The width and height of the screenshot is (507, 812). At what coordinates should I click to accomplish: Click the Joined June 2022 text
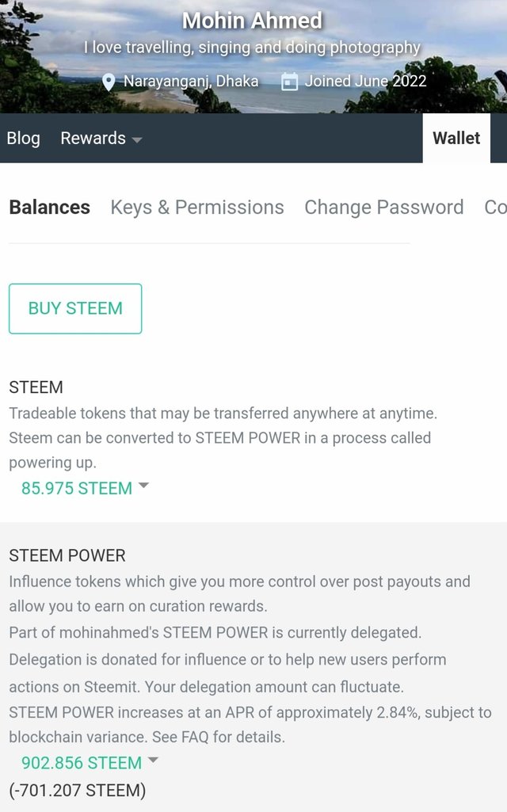tap(365, 82)
